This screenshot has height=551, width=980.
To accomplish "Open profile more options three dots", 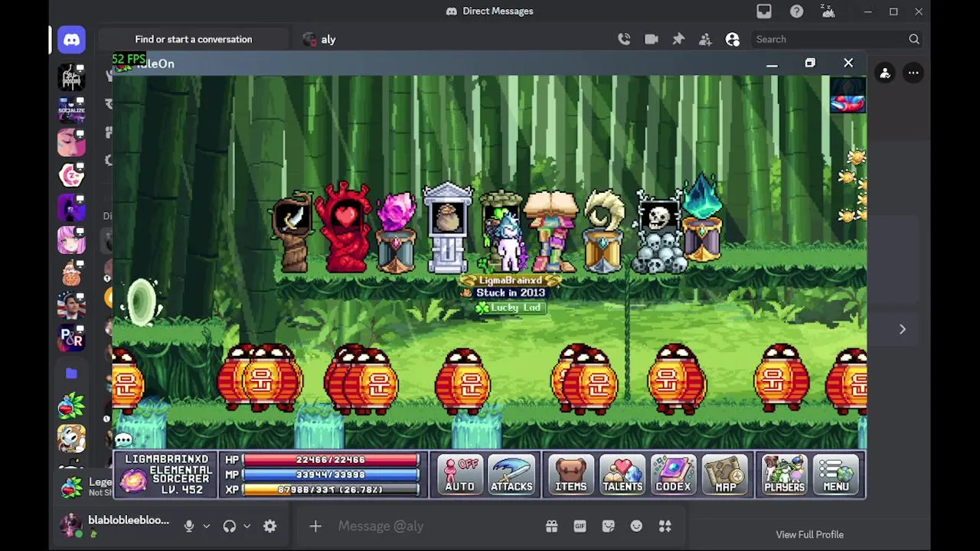I will coord(913,73).
